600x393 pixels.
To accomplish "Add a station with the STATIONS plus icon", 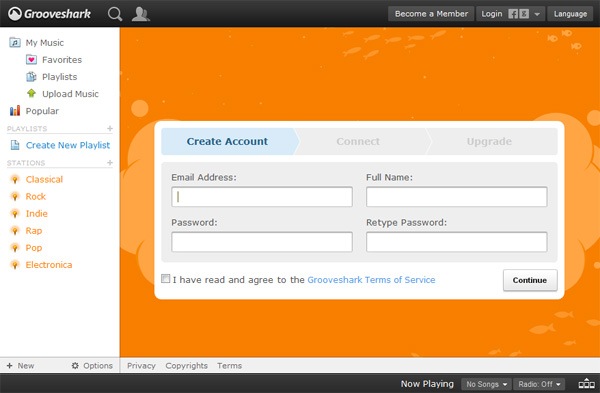I will pos(110,163).
